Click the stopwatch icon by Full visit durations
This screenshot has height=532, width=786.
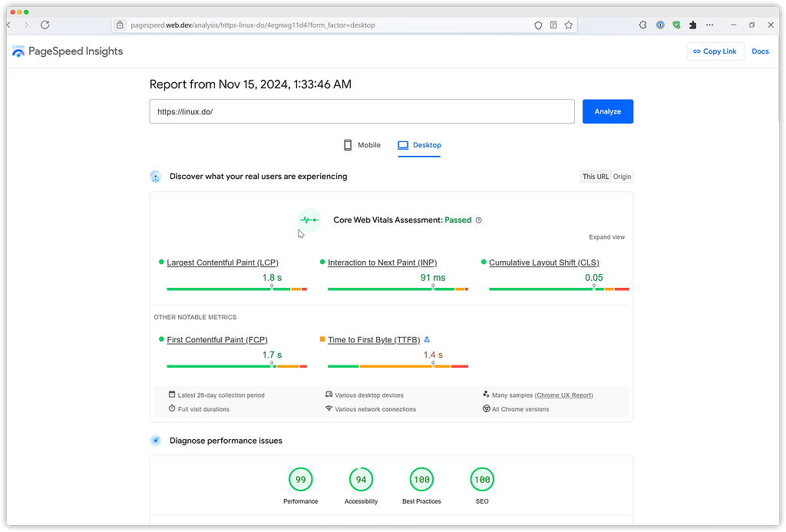(172, 408)
